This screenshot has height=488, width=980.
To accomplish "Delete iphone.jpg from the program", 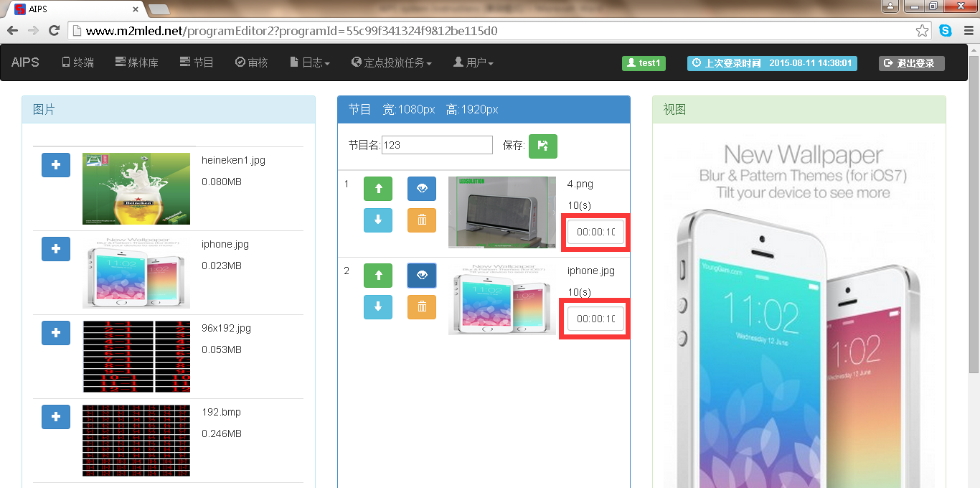I will tap(422, 307).
